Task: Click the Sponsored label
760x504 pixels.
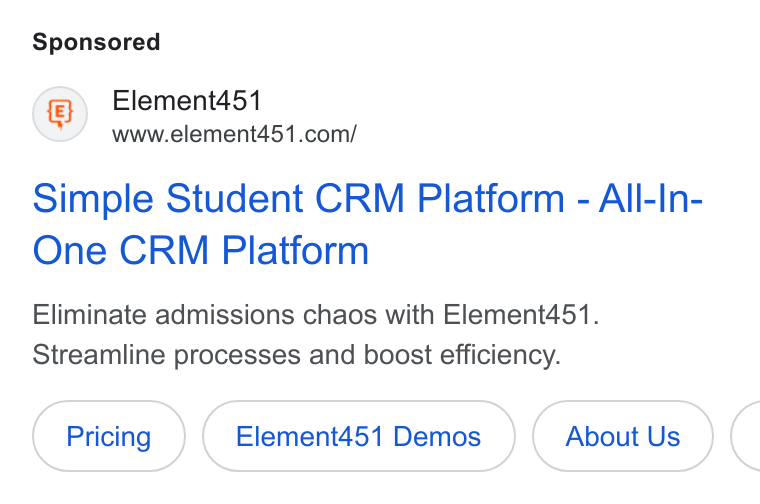Action: [96, 42]
